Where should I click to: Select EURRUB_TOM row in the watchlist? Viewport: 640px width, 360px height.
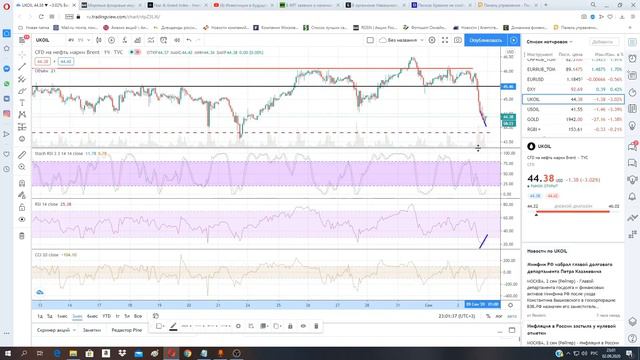point(573,69)
